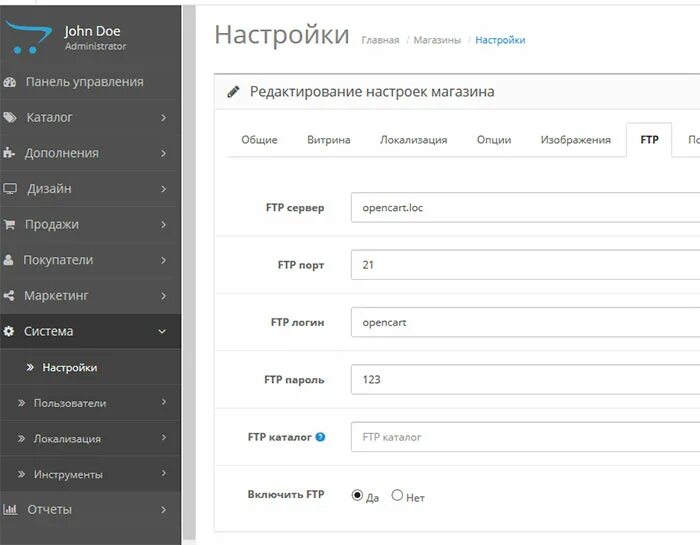Viewport: 700px width, 545px height.
Task: Expand Покупатели menu chevron
Action: tap(163, 260)
